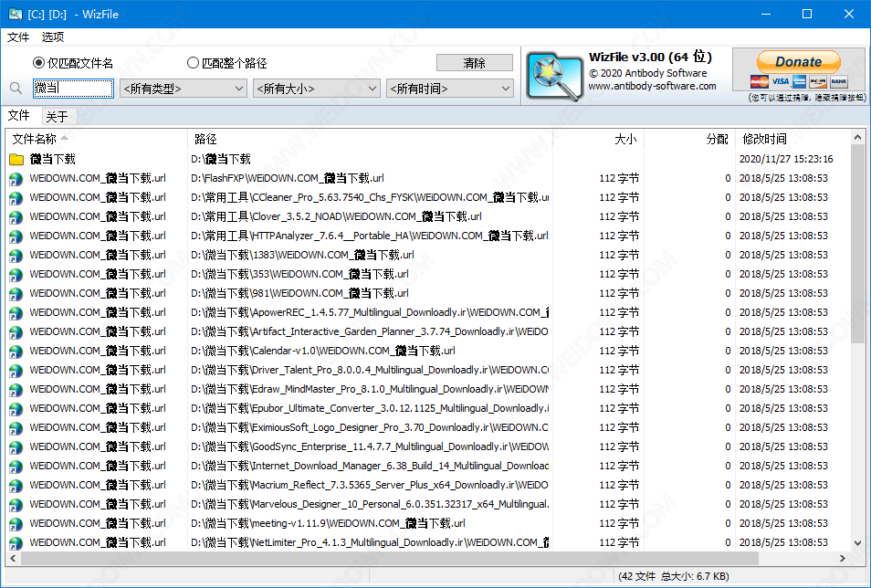This screenshot has width=871, height=588.
Task: Click the horizontal scrollbar thumb
Action: (389, 558)
